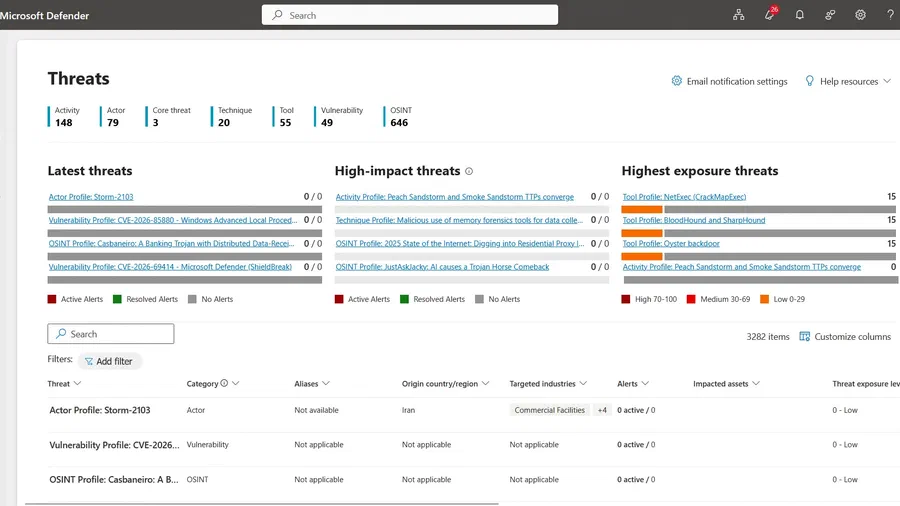Open the Threat column sort chevron
Viewport: 900px width, 506px height.
click(x=77, y=383)
